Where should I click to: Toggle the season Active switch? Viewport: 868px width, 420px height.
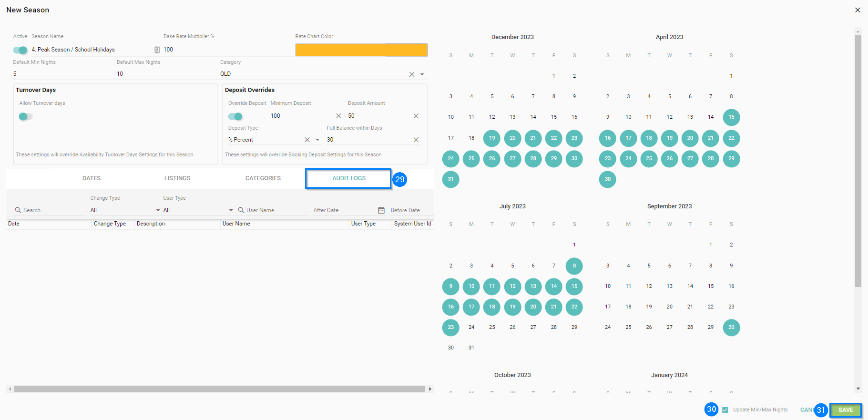coord(20,50)
